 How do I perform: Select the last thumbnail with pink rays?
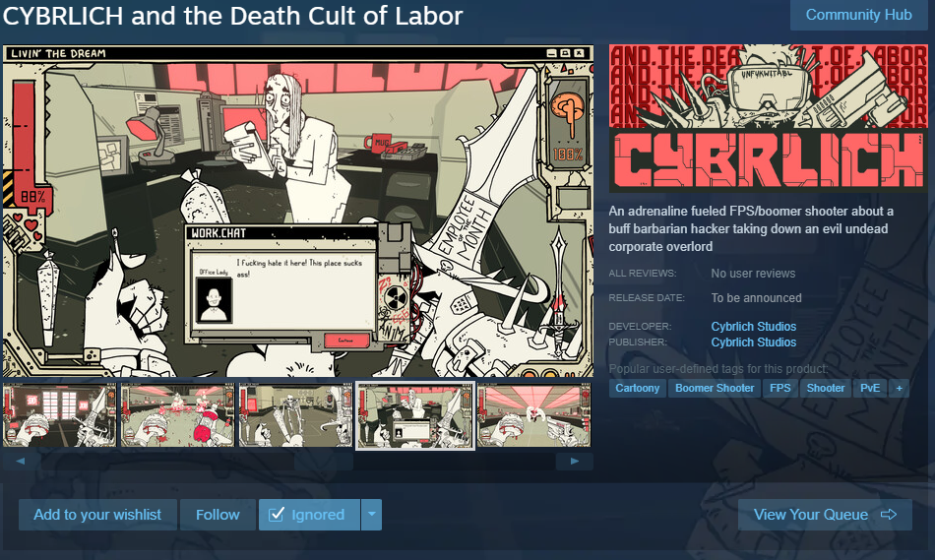coord(533,415)
